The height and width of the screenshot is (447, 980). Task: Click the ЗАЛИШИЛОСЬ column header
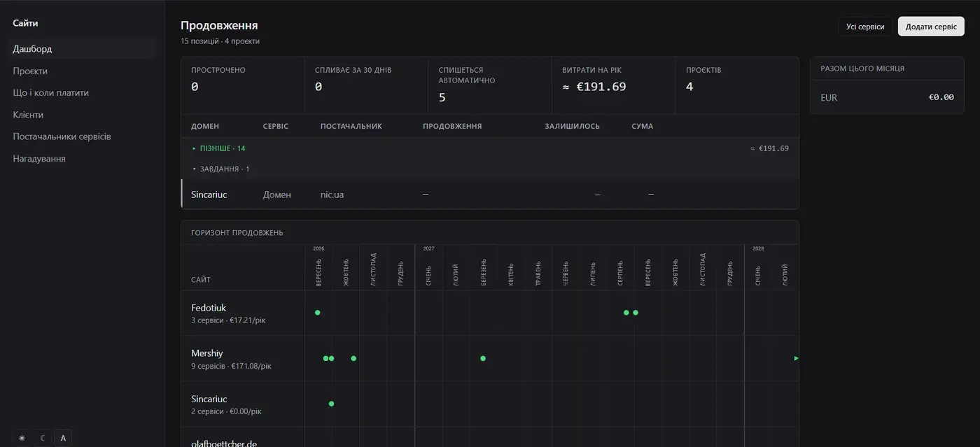click(572, 127)
